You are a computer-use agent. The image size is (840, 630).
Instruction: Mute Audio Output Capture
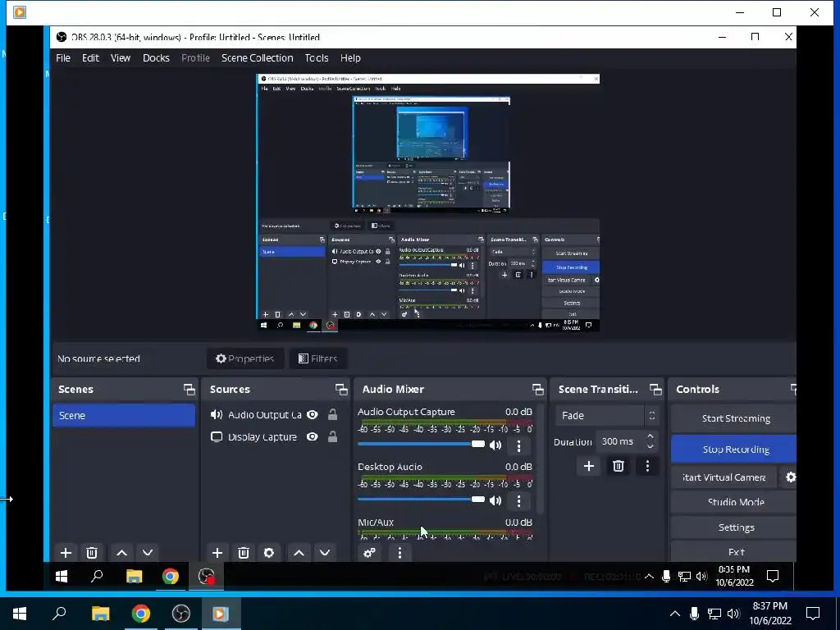coord(495,445)
